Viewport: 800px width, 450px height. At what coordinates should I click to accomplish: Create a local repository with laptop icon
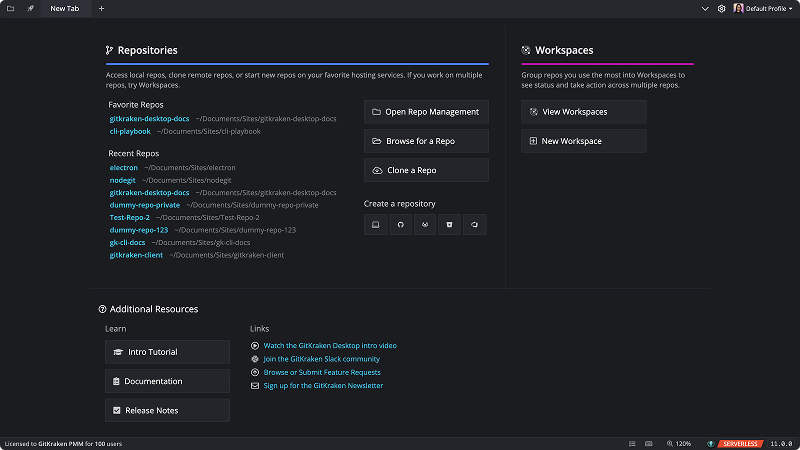click(x=376, y=225)
